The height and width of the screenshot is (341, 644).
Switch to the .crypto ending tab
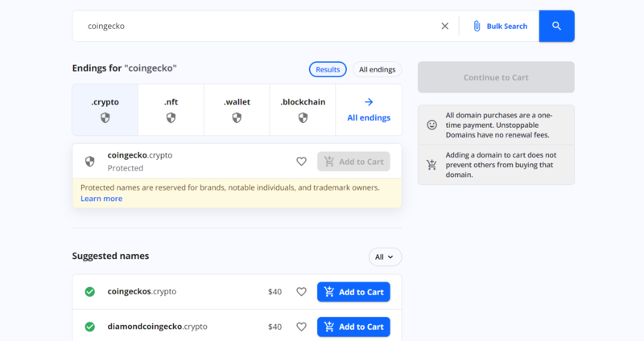105,109
